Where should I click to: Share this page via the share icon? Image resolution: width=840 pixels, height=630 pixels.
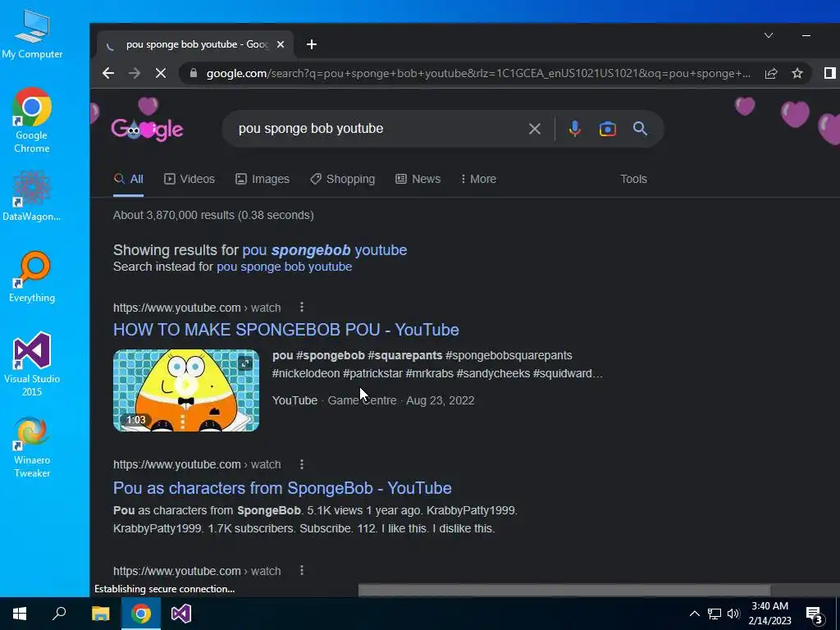click(771, 73)
